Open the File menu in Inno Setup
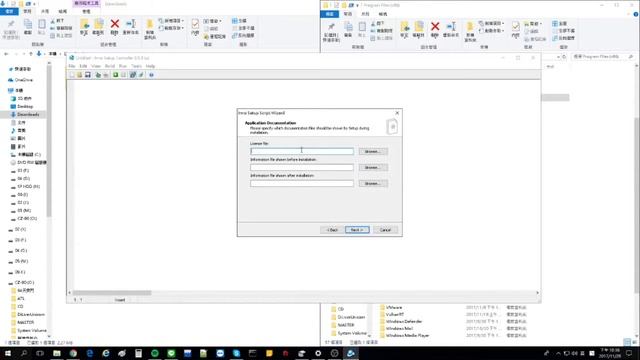The height and width of the screenshot is (360, 640). click(72, 66)
